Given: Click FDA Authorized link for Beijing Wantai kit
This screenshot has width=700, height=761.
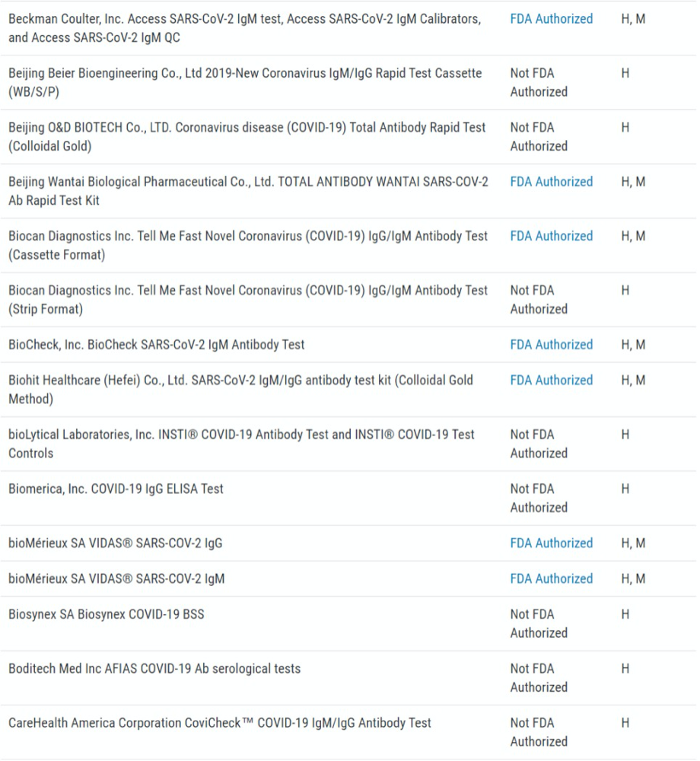Looking at the screenshot, I should (551, 182).
